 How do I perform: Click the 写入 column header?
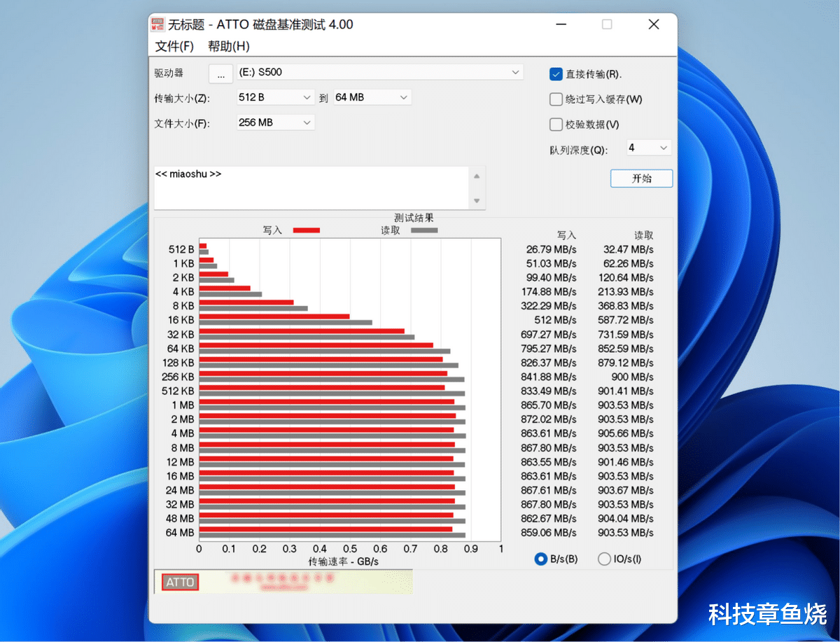566,235
